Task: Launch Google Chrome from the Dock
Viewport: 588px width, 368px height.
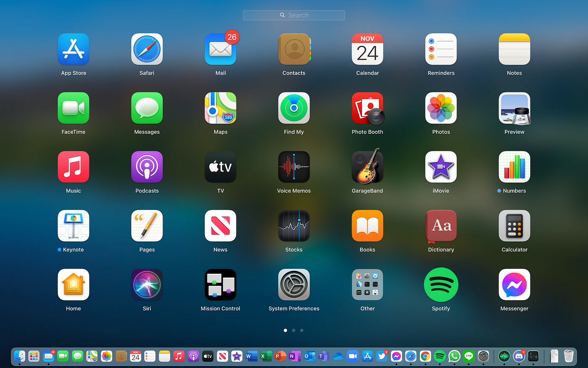Action: 425,356
